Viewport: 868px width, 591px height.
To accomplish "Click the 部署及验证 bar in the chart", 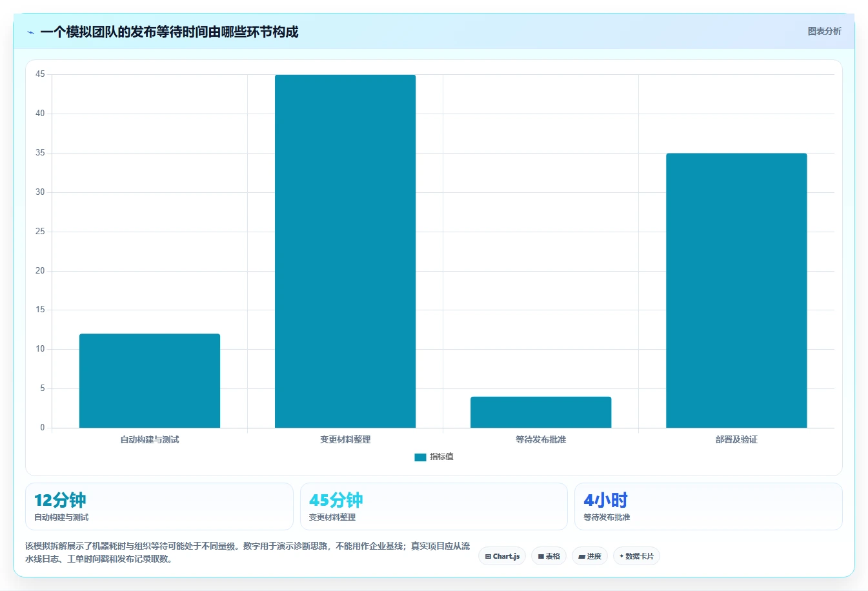I will point(736,290).
